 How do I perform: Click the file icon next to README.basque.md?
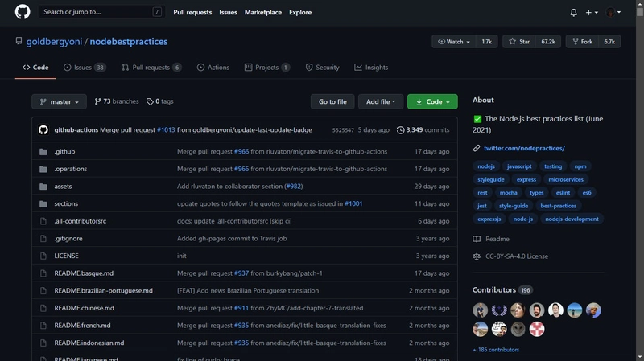[43, 273]
